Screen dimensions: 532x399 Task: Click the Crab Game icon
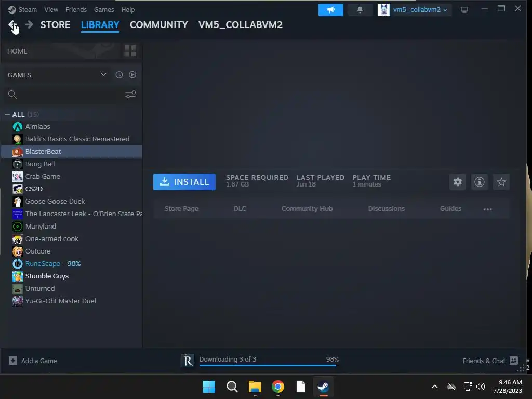[x=17, y=177]
